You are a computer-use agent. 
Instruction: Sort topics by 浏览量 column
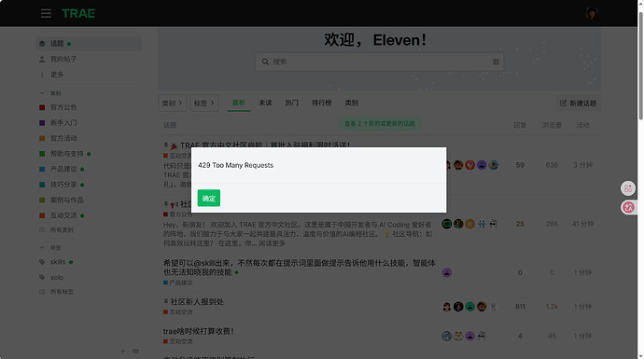[x=552, y=125]
